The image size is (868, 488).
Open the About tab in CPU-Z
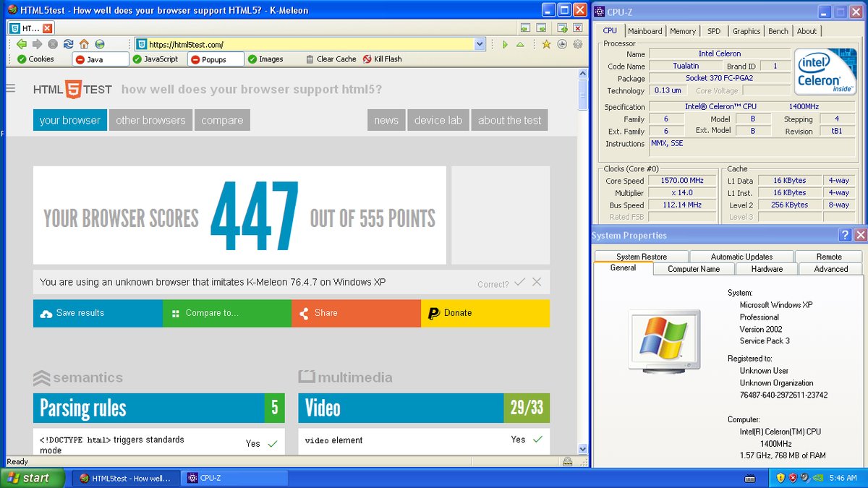tap(807, 31)
